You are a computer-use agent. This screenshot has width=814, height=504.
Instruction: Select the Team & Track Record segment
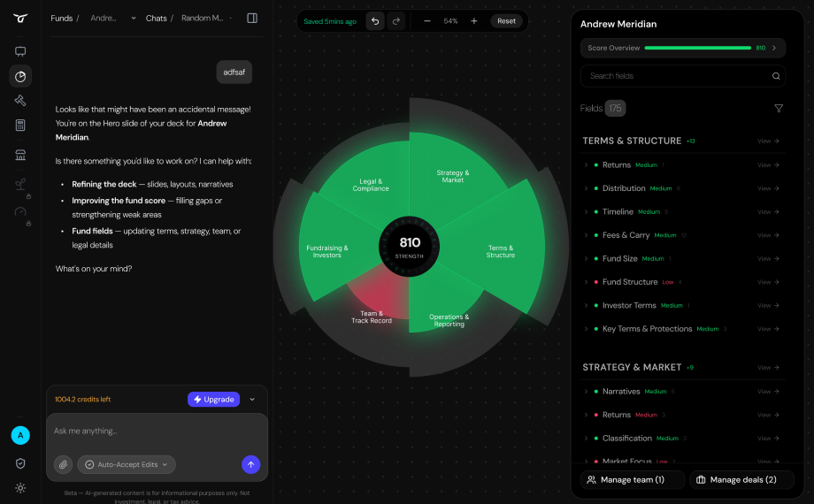pyautogui.click(x=372, y=317)
